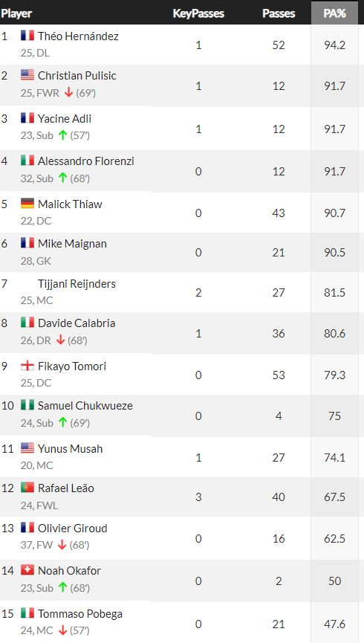This screenshot has height=643, width=364.
Task: Click the green arrow under Alessandro Florenzi
Action: pyautogui.click(x=62, y=178)
